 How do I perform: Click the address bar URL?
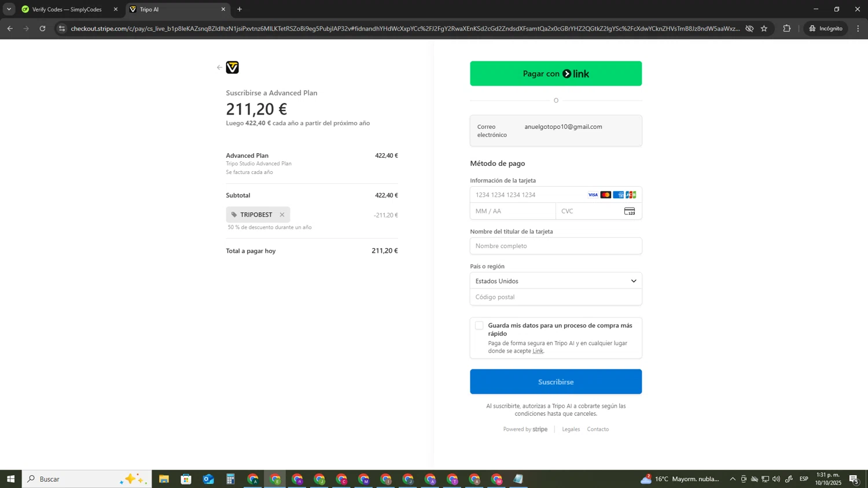coord(405,28)
